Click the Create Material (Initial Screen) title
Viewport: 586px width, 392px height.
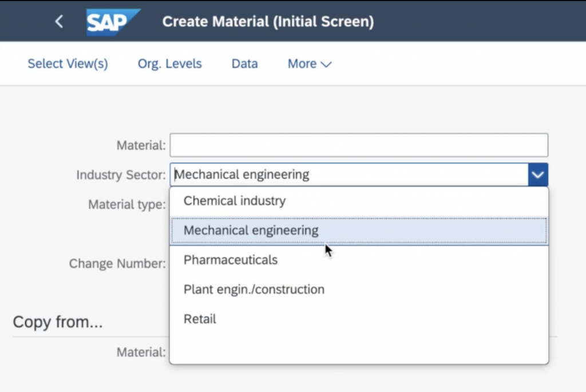pyautogui.click(x=268, y=22)
